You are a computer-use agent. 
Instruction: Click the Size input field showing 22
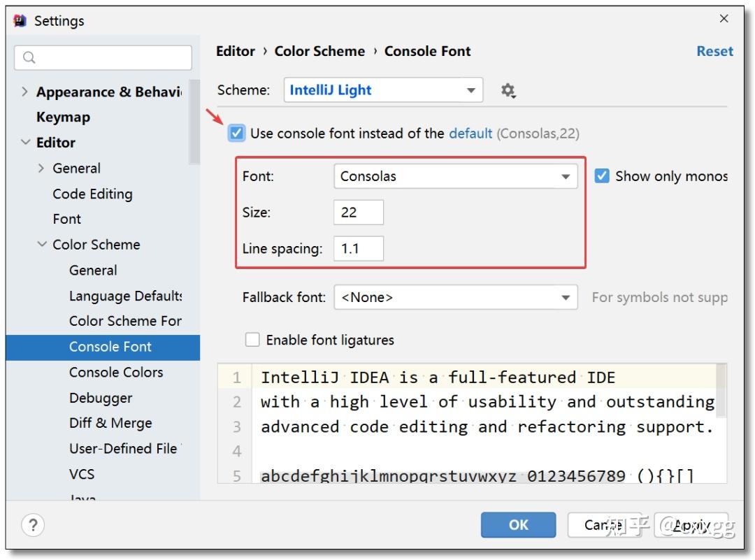coord(359,212)
